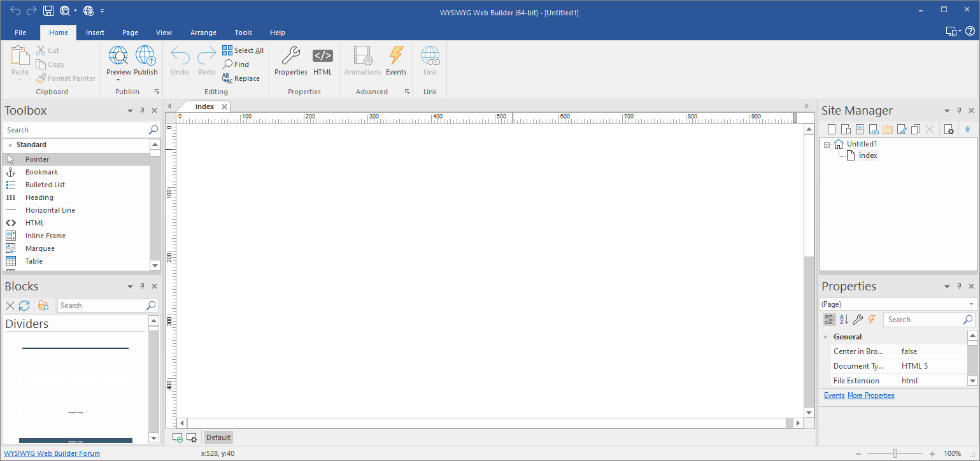Viewport: 980px width, 461px height.
Task: Switch to the Tools ribbon tab
Action: coord(243,32)
